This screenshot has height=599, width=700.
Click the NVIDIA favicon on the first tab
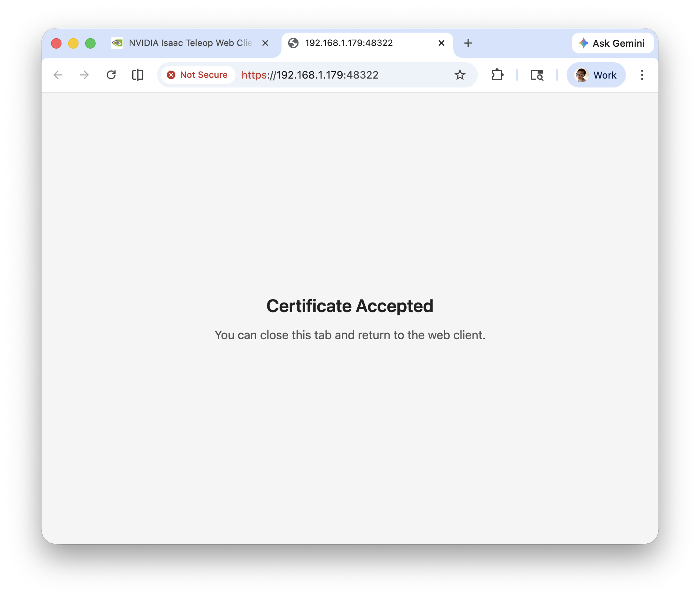(117, 43)
